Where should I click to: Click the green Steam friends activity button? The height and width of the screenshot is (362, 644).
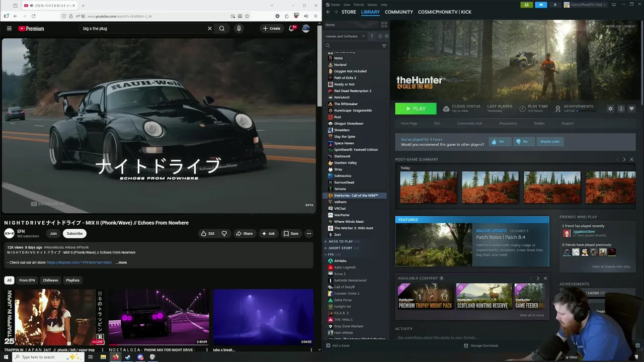coord(527,5)
